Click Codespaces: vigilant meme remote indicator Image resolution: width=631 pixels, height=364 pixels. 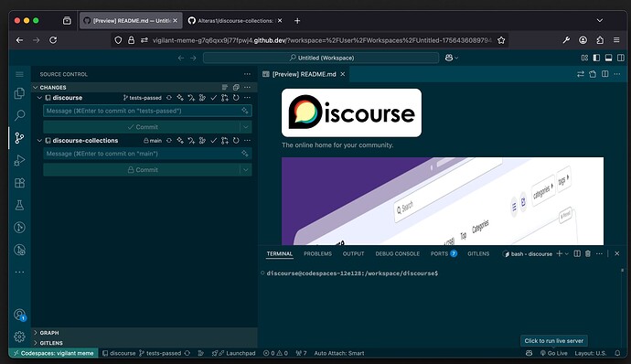pos(54,353)
